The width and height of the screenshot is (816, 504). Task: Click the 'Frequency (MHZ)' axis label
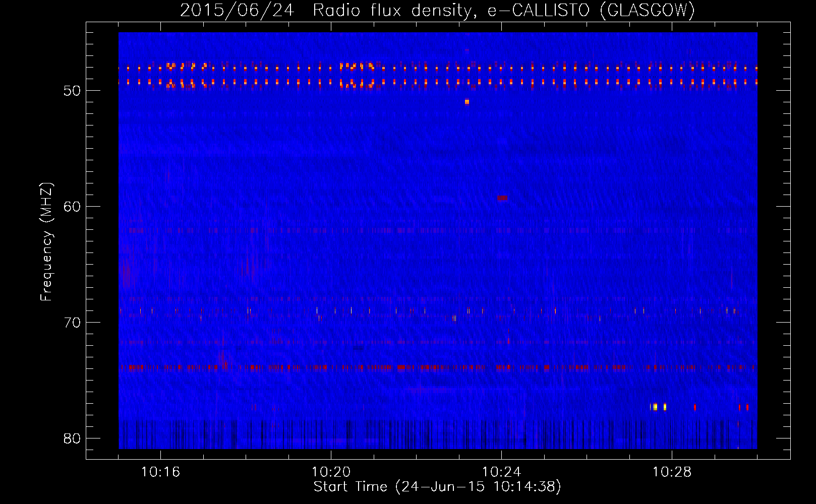coord(46,241)
